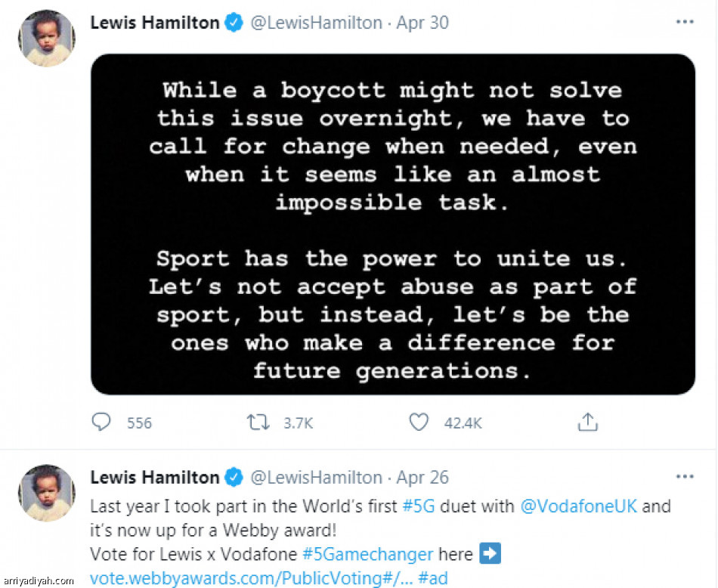Open Lewis Hamilton avatar on top tweet
Viewport: 718px width, 588px height.
point(46,38)
